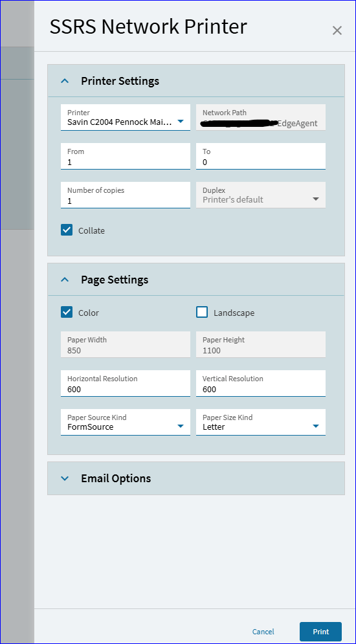Screen dimensions: 356x644
Task: Click the Cancel link
Action: [x=263, y=632]
